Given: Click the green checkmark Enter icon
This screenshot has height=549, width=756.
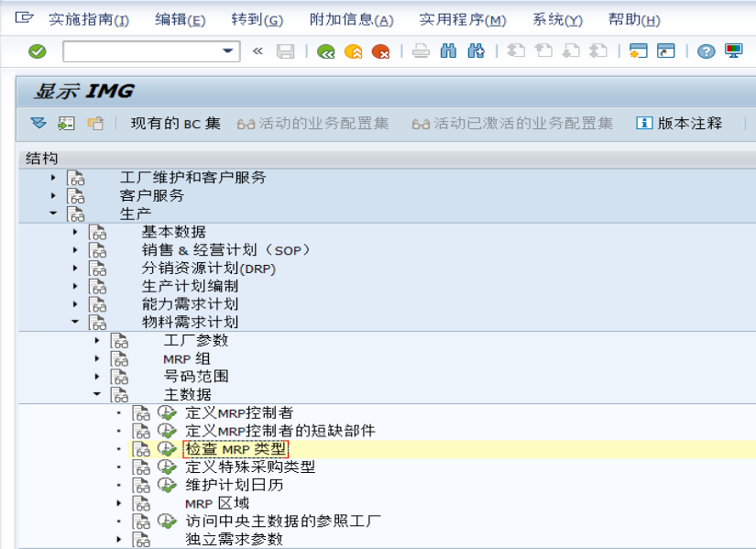Looking at the screenshot, I should tap(38, 51).
